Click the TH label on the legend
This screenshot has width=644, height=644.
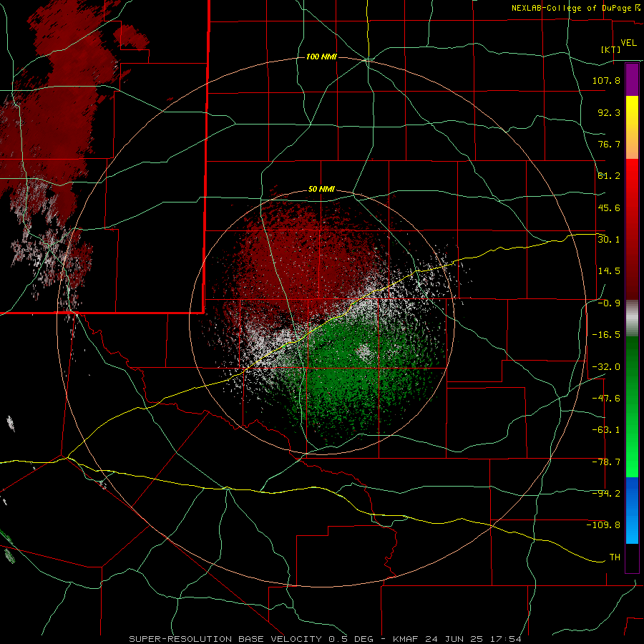point(615,557)
